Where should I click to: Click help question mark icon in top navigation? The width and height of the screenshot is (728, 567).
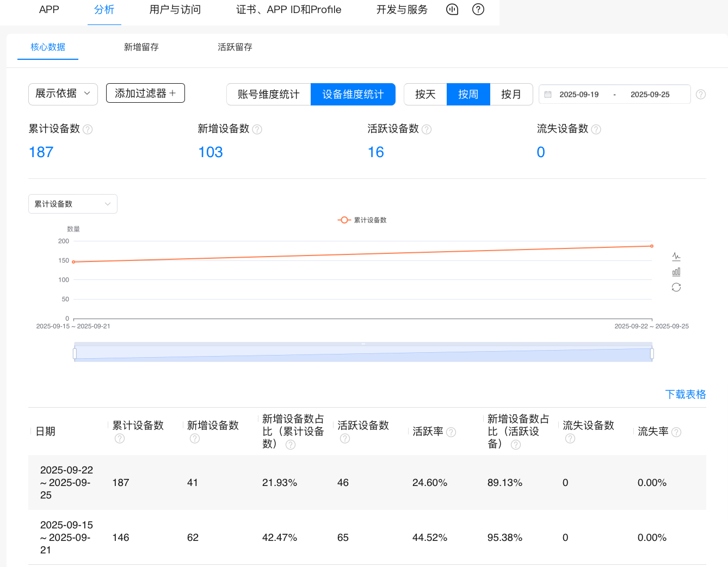pos(478,9)
